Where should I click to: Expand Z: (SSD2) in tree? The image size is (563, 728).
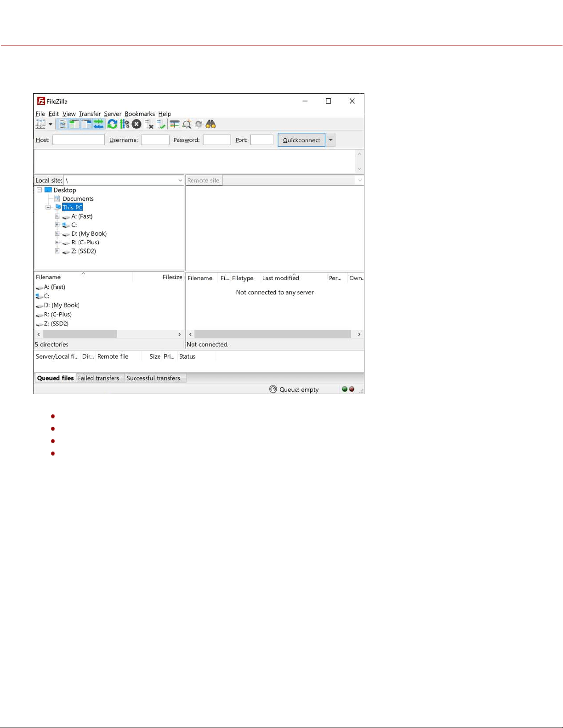(57, 251)
